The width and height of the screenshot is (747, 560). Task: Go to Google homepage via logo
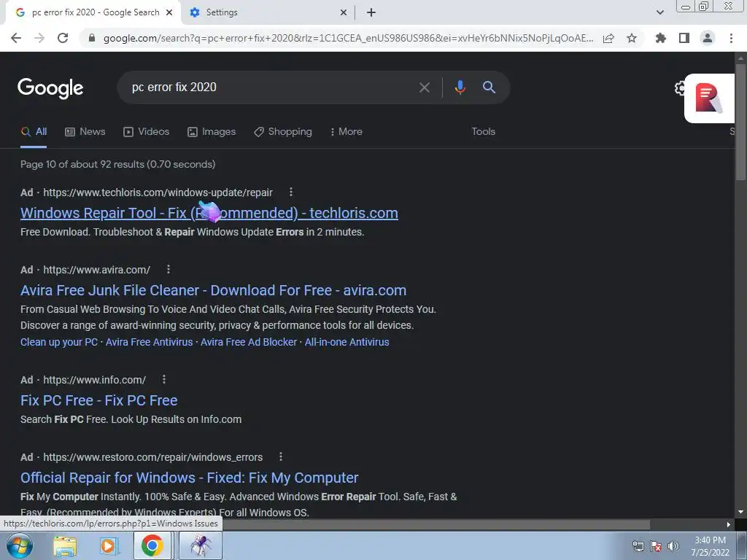tap(50, 88)
